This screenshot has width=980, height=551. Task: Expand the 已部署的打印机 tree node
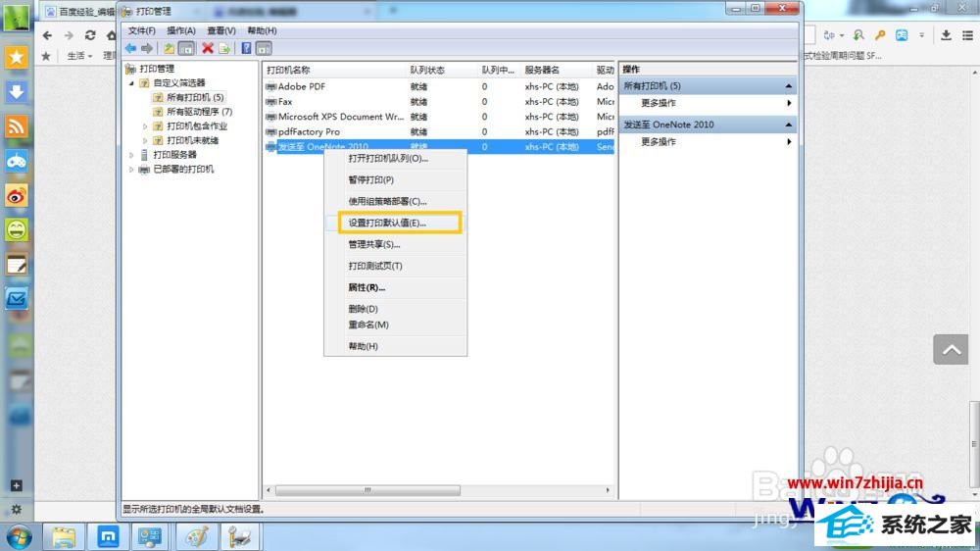[132, 169]
